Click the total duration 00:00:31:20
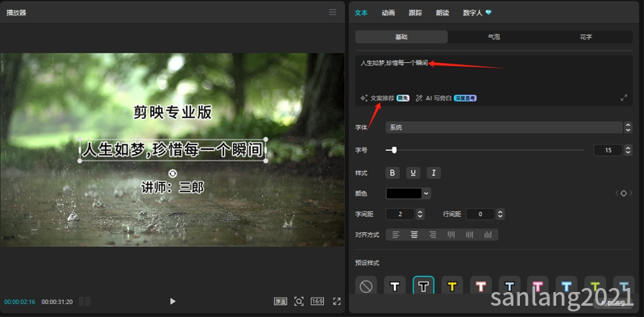The height and width of the screenshot is (317, 644). (57, 302)
